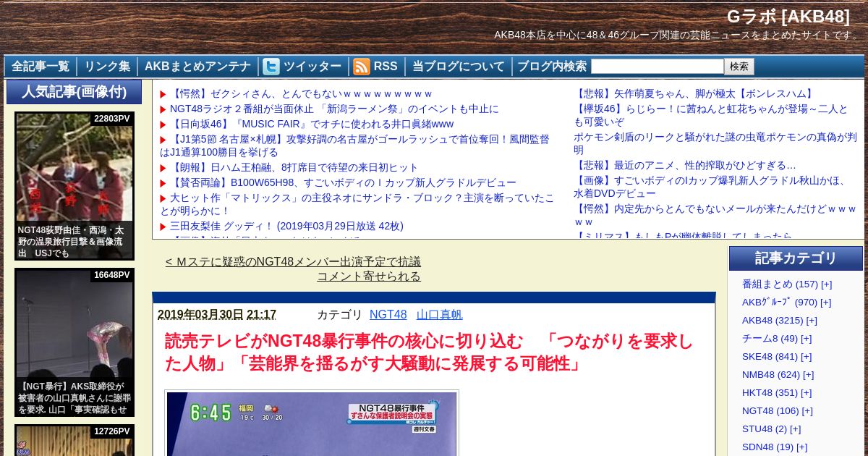The height and width of the screenshot is (456, 868).
Task: Open headline 【欅坂46】らじらー！
Action: [x=711, y=115]
